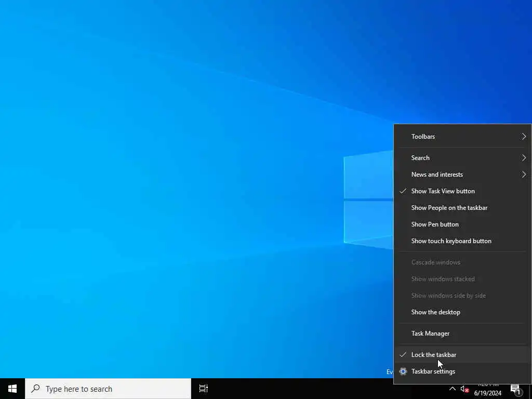Open the Windows Start menu
This screenshot has height=399, width=532.
click(12, 389)
